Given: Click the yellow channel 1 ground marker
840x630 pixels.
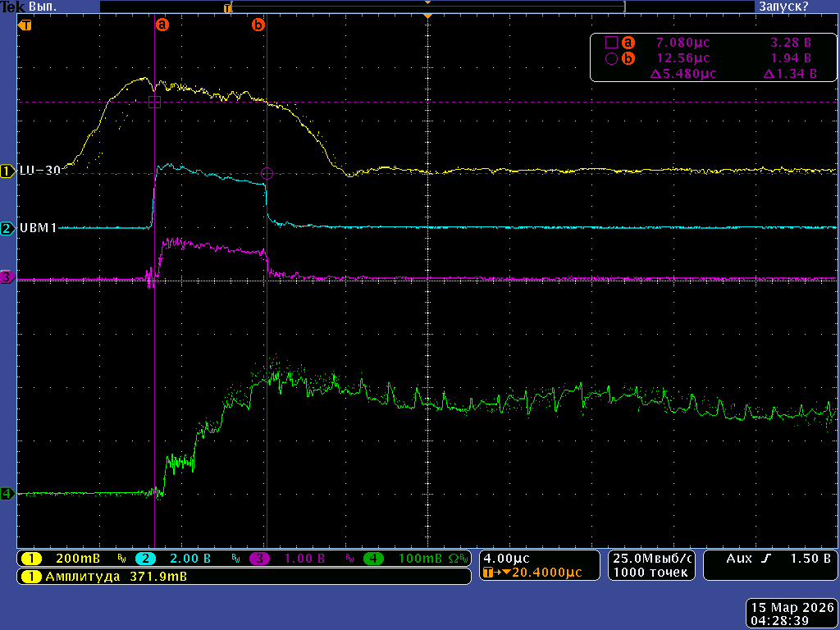Looking at the screenshot, I should (x=8, y=171).
